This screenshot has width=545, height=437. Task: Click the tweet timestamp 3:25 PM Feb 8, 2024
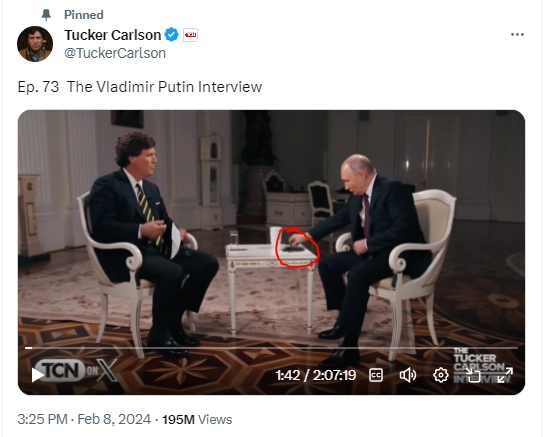tap(84, 419)
